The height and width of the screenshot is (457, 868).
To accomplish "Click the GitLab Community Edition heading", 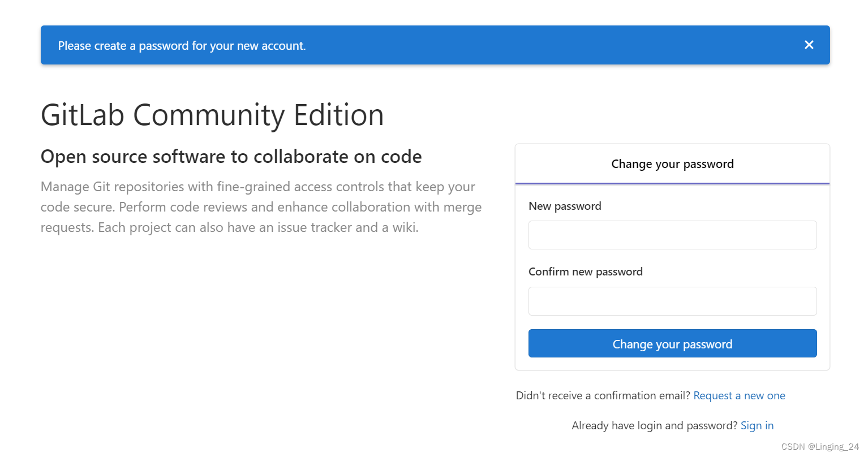I will point(212,115).
